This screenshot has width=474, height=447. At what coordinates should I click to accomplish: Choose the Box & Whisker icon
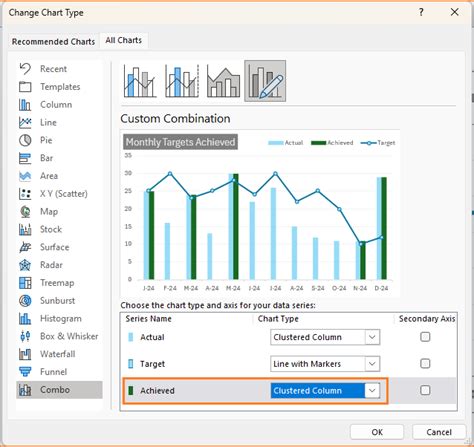pos(25,336)
